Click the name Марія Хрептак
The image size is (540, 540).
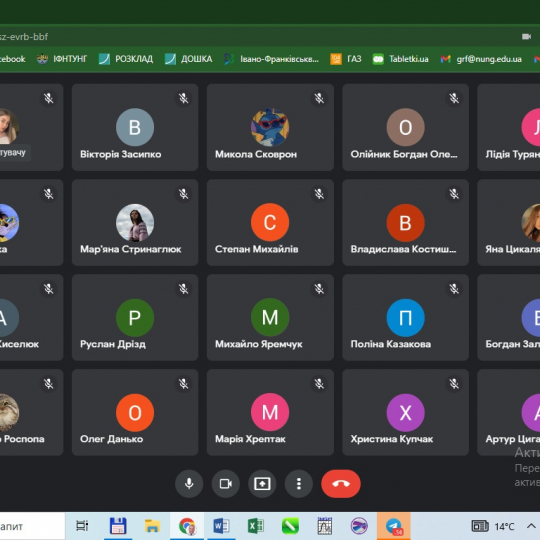pos(250,439)
